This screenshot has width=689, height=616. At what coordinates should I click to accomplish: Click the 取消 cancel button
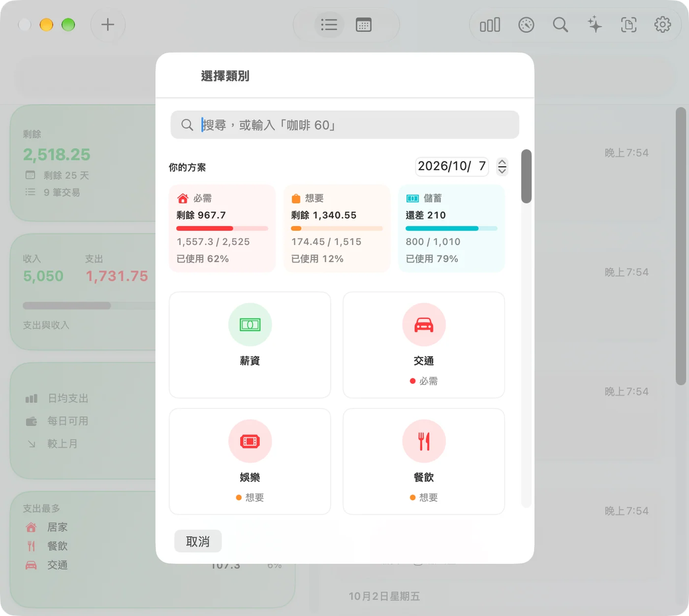coord(198,541)
